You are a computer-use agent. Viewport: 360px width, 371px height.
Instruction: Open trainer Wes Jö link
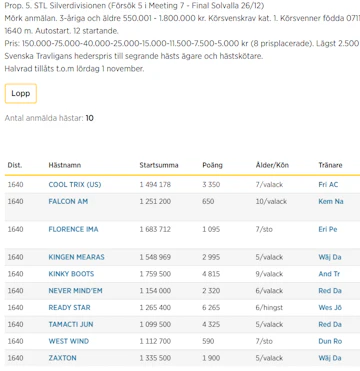coord(330,307)
